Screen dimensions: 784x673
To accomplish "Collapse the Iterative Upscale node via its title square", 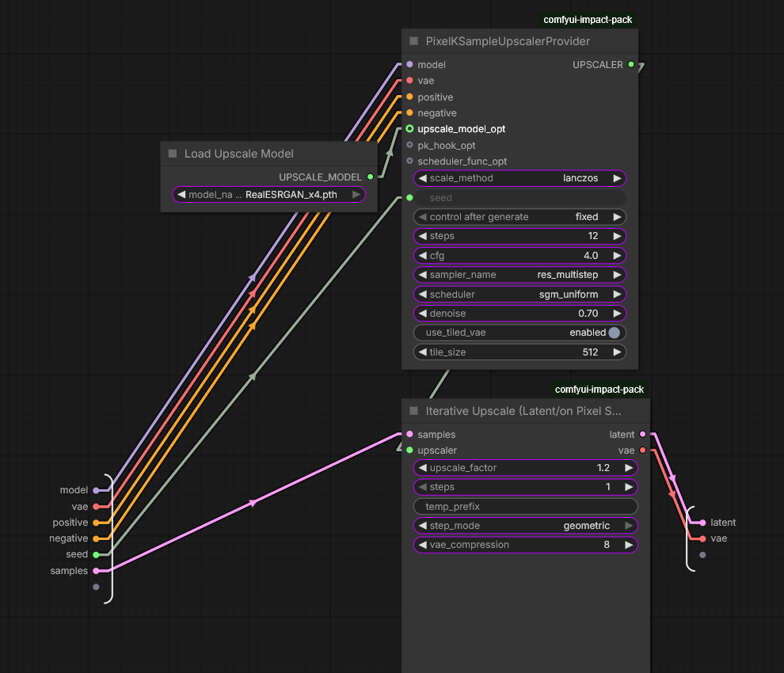I will [413, 411].
